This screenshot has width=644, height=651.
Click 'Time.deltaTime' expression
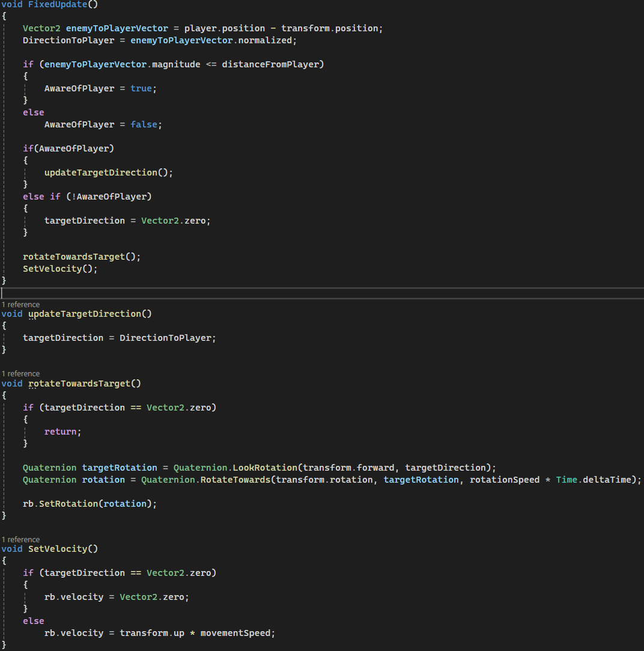[x=594, y=480]
